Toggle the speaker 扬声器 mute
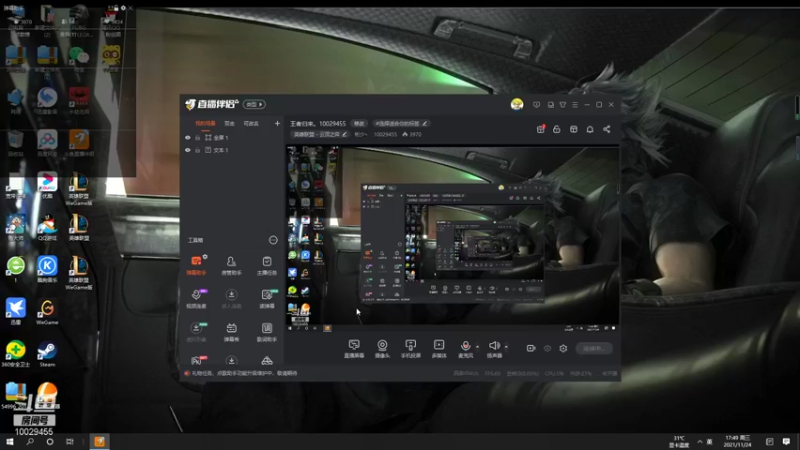Image resolution: width=800 pixels, height=450 pixels. [x=493, y=349]
